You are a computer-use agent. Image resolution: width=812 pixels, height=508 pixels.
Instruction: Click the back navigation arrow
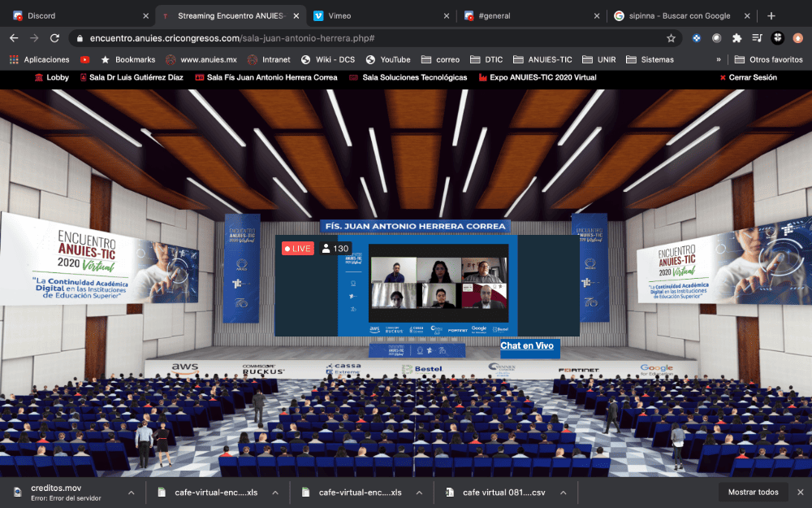pos(14,38)
